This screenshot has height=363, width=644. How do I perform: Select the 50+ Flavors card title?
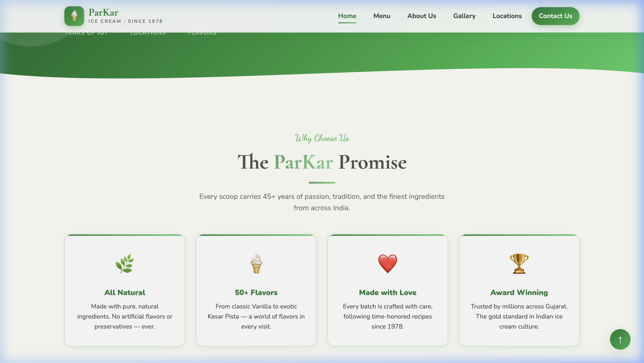(256, 293)
